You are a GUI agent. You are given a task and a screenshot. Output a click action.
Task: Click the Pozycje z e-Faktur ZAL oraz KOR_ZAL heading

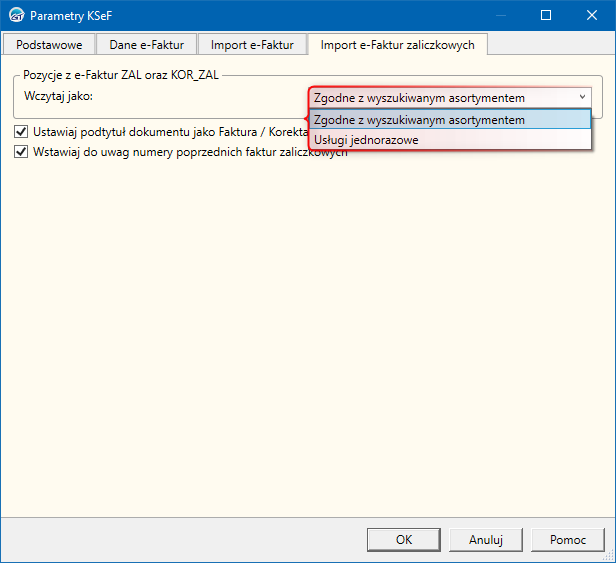coord(121,75)
